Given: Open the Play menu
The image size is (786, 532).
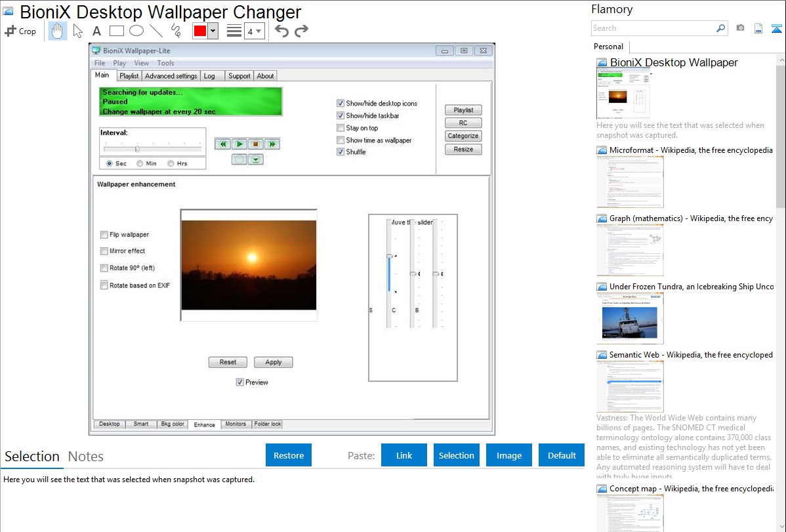Looking at the screenshot, I should [x=119, y=63].
